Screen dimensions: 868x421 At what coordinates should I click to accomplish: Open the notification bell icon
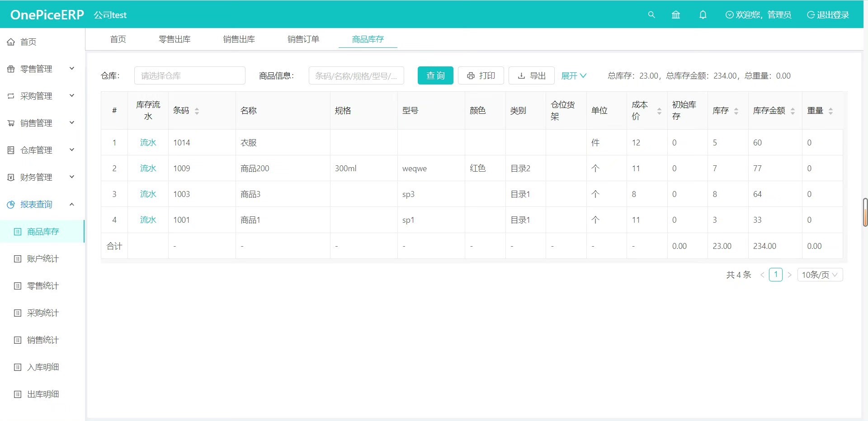(x=703, y=14)
